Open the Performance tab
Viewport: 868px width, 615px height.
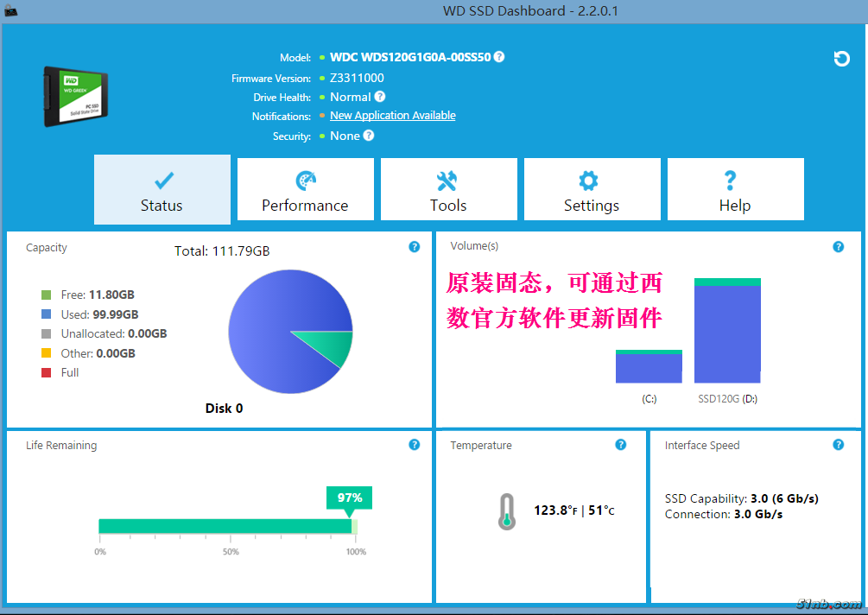point(305,190)
